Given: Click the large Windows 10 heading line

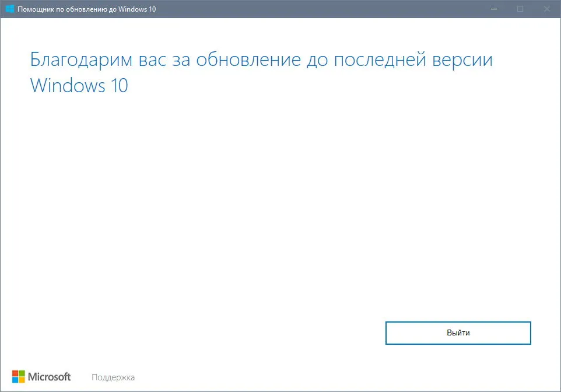Looking at the screenshot, I should tap(79, 86).
